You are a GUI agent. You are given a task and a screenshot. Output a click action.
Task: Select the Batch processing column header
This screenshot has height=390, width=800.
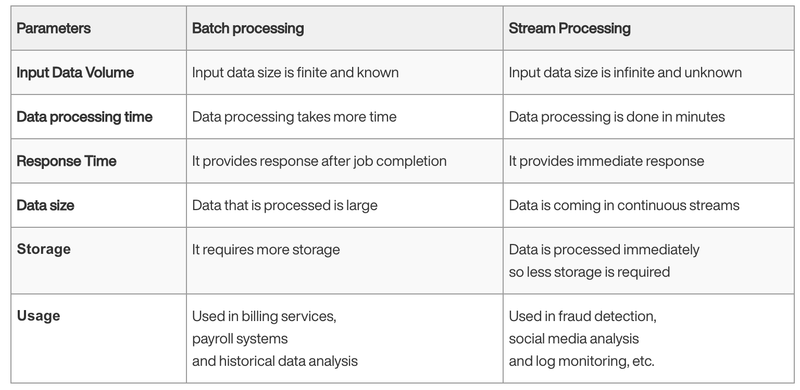point(248,28)
